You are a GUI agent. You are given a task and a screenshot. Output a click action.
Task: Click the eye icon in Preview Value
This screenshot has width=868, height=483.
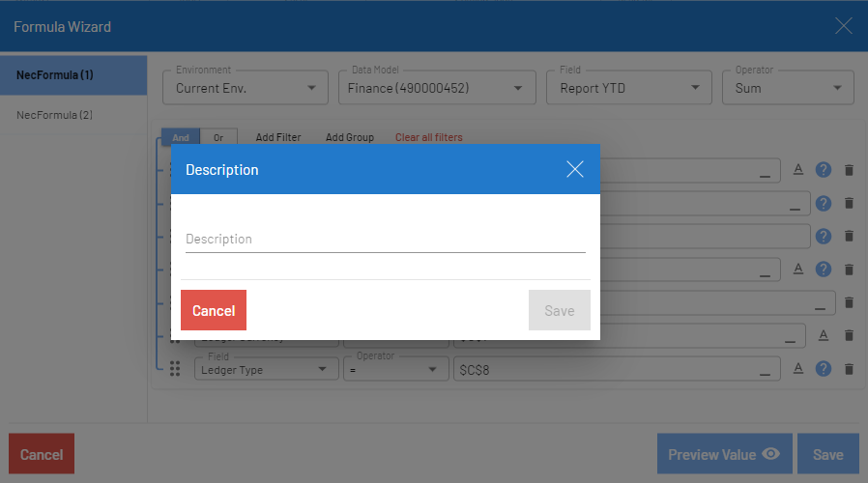[x=771, y=454]
